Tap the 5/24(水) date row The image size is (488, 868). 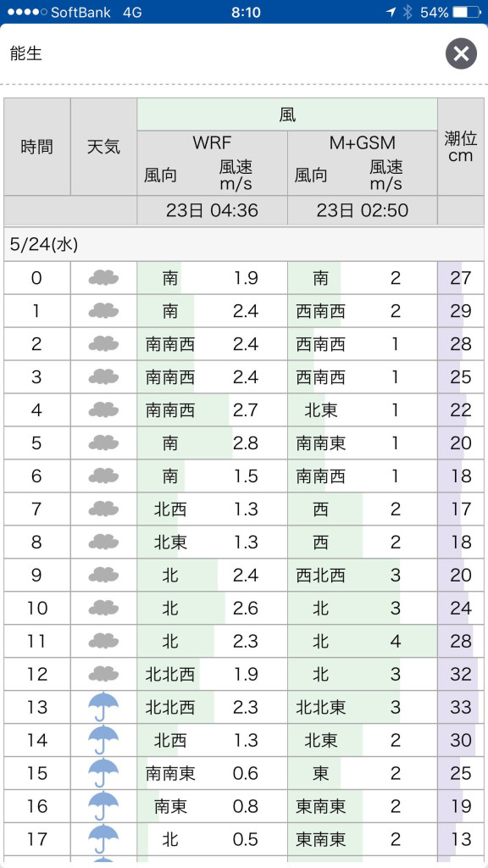pos(244,245)
